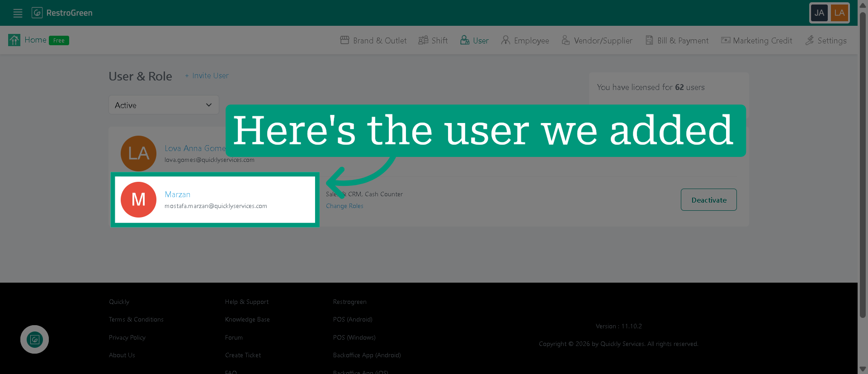This screenshot has height=374, width=868.
Task: Open the JA account avatar
Action: pos(819,13)
